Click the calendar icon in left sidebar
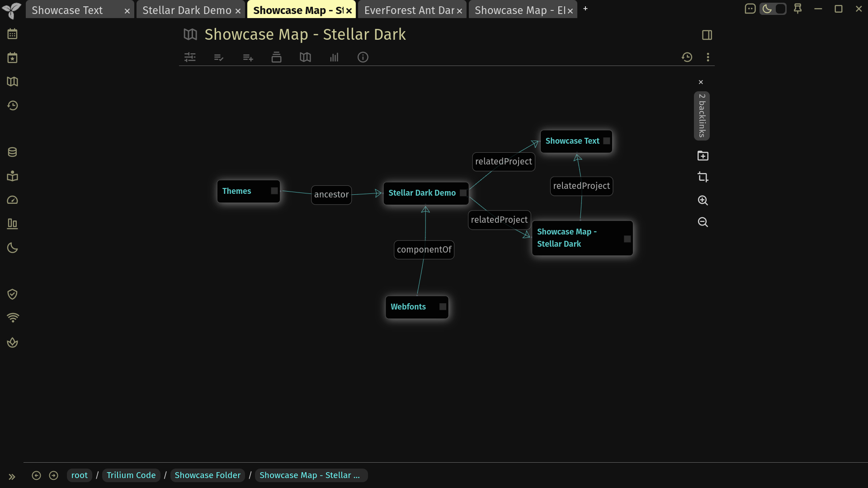868x488 pixels. pos(13,34)
